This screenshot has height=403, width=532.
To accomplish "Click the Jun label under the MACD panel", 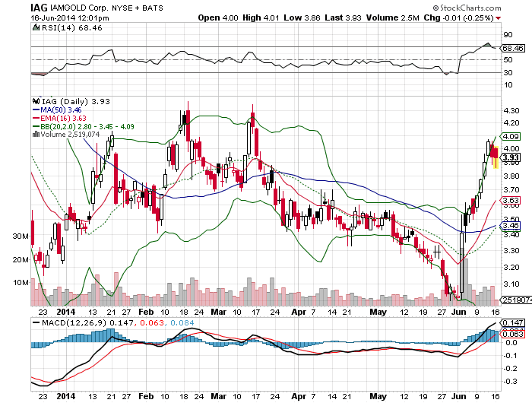I will coord(459,396).
